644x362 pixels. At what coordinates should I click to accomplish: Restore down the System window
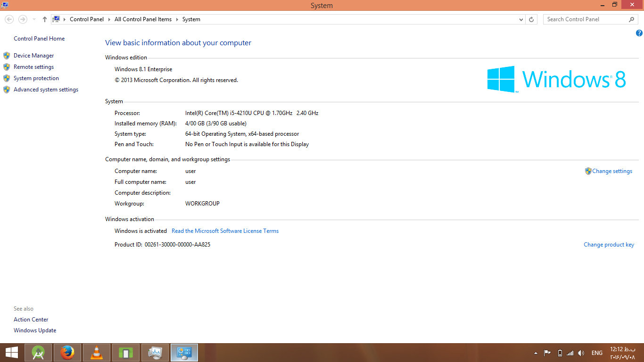(x=615, y=5)
